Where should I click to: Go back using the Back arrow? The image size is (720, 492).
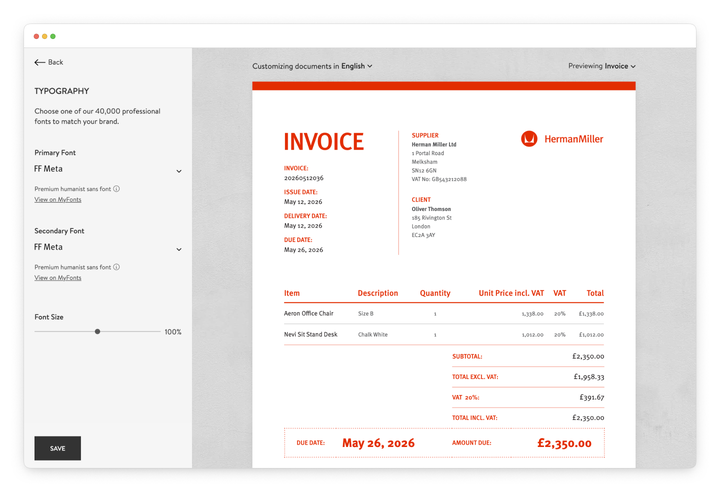pyautogui.click(x=48, y=62)
